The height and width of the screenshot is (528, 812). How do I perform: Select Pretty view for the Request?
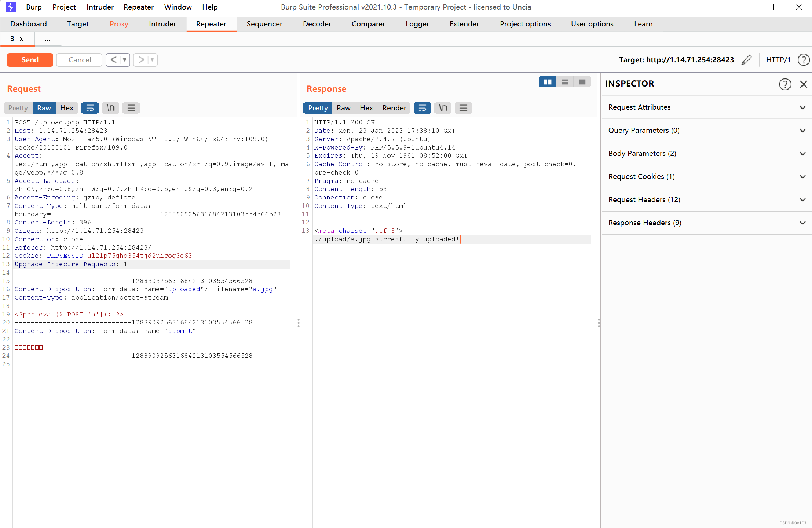(17, 108)
